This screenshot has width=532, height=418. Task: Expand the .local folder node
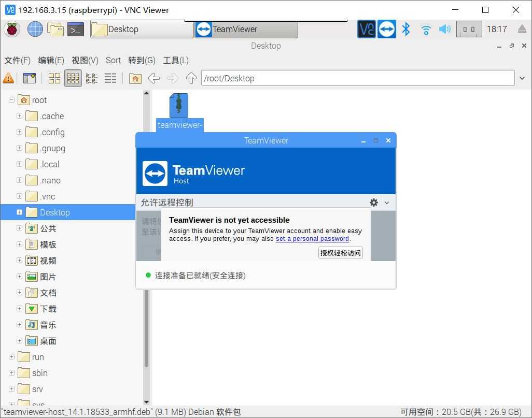click(x=19, y=164)
